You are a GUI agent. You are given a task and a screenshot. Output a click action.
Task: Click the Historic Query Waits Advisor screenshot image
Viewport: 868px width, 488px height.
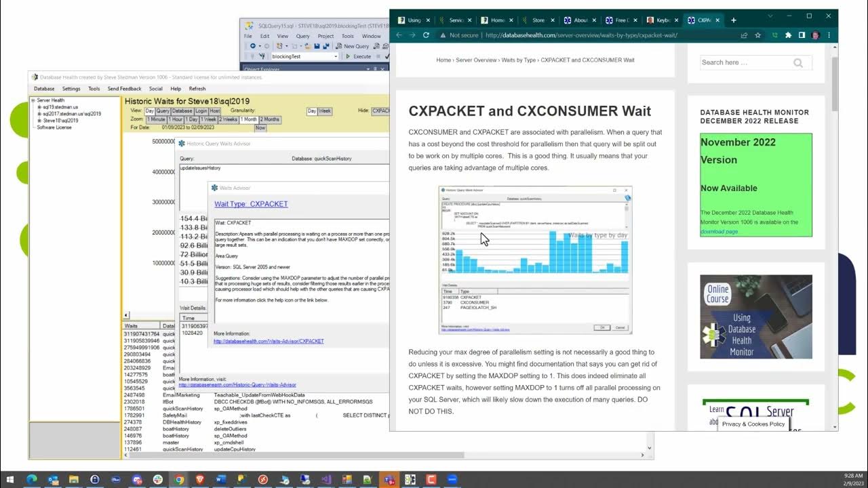tap(535, 260)
